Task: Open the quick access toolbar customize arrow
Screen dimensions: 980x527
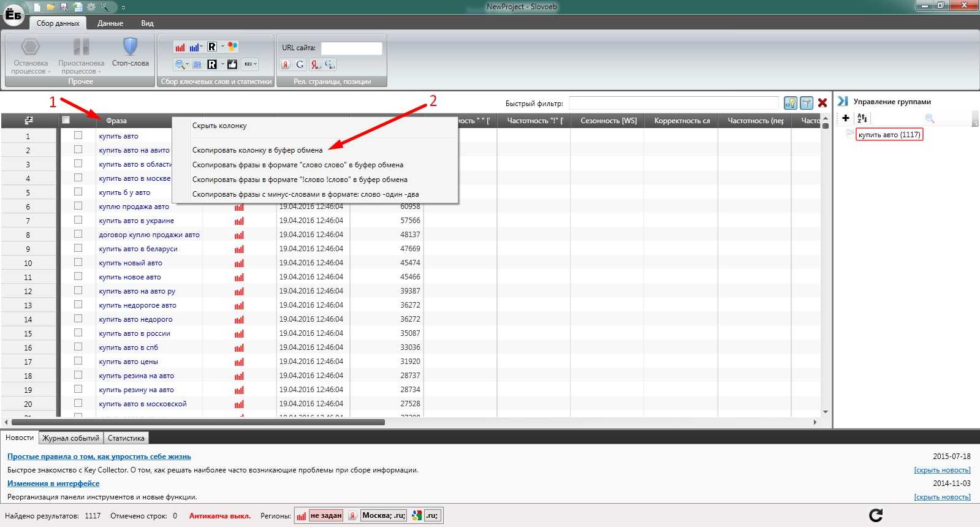Action: tap(123, 7)
